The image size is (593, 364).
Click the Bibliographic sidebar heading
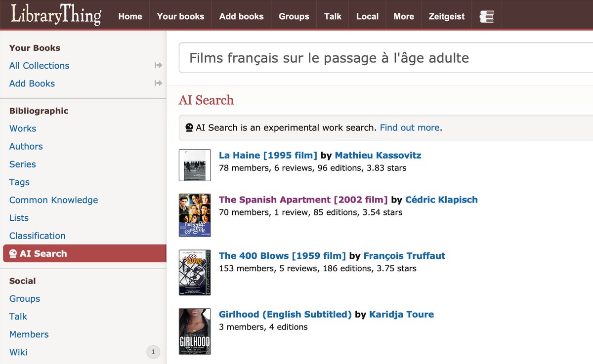pos(39,111)
